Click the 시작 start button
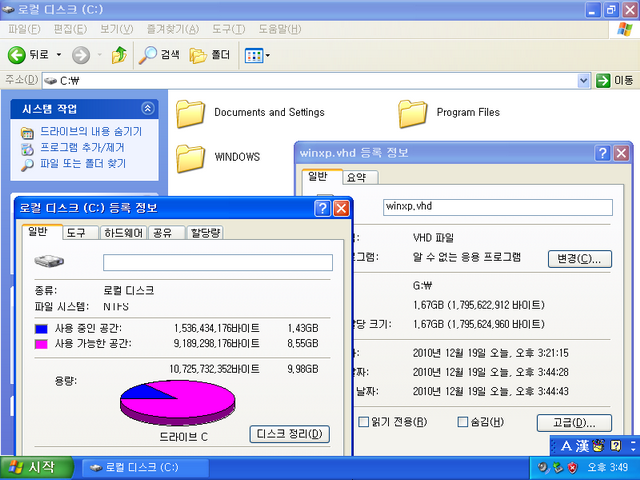This screenshot has height=480, width=640. (37, 467)
